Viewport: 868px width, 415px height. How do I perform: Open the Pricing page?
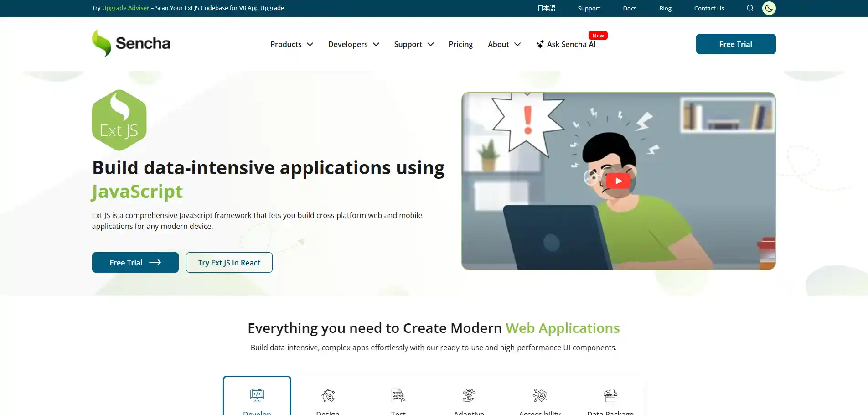461,44
